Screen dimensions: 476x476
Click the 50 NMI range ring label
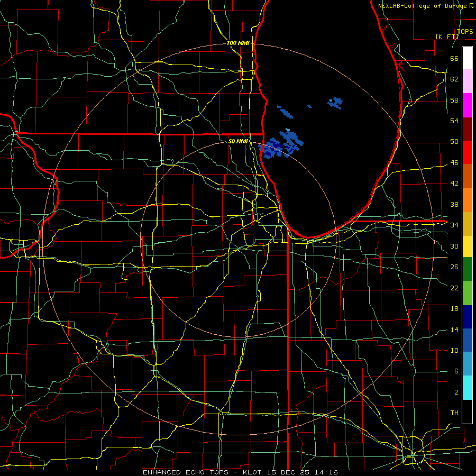(x=238, y=141)
